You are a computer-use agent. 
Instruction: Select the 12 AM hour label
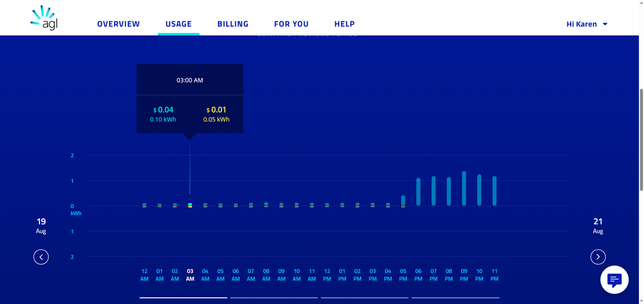coord(144,275)
